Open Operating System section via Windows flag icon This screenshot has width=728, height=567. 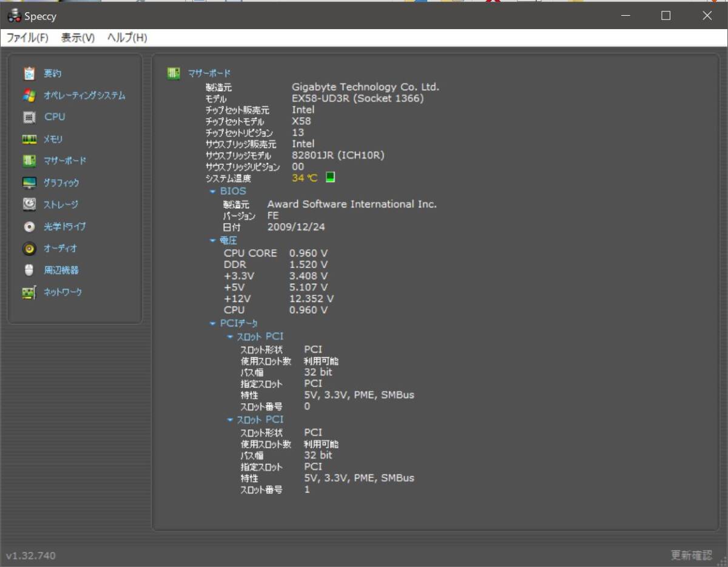coord(29,95)
